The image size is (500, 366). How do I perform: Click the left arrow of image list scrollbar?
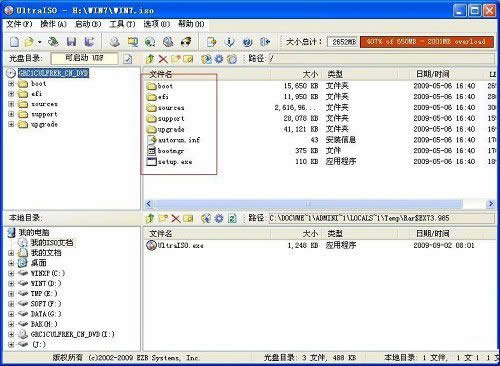149,204
